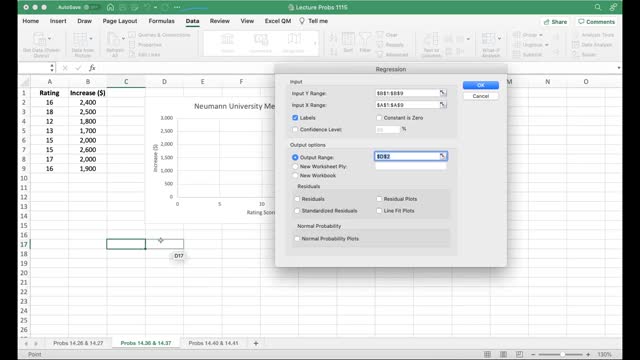
Task: Click the Text to Columns icon
Action: click(x=431, y=39)
